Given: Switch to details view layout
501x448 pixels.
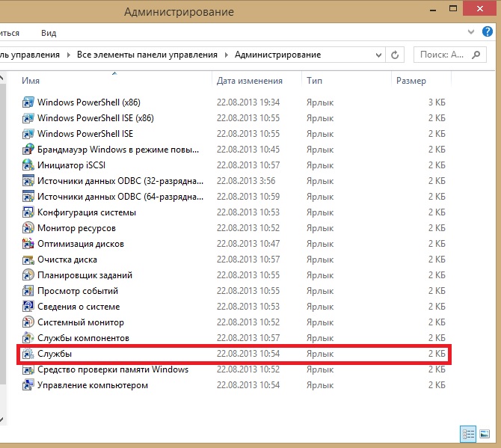Looking at the screenshot, I should point(468,434).
